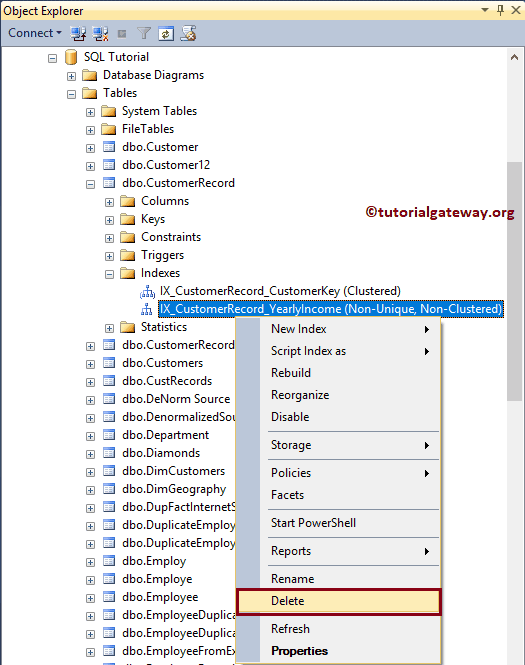Click the table icon of dbo.Diamonds

click(109, 453)
